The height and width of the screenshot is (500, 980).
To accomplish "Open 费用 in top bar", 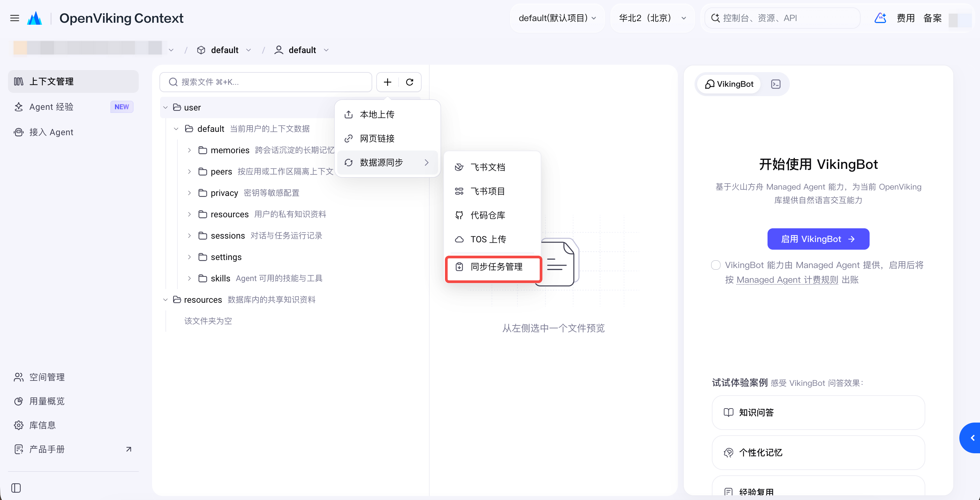I will point(905,18).
